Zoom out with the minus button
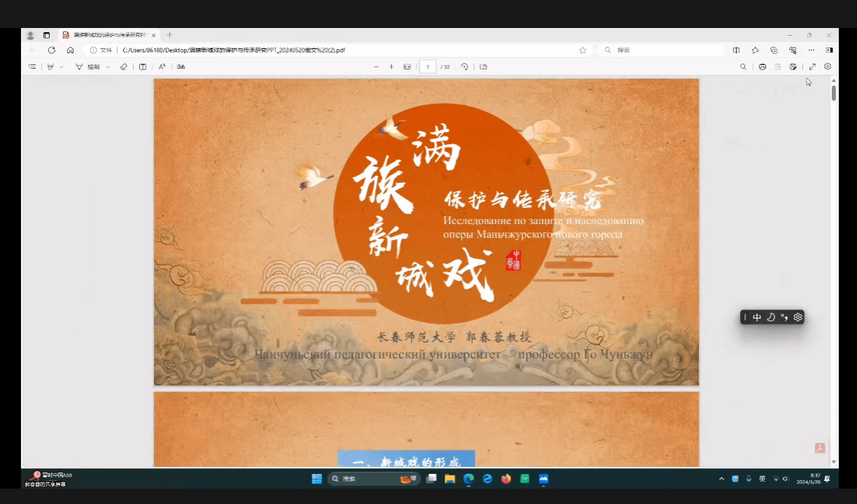857x504 pixels. (376, 66)
